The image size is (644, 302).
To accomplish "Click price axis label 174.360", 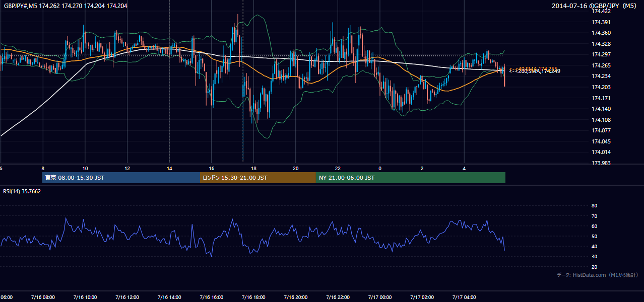I will [602, 33].
